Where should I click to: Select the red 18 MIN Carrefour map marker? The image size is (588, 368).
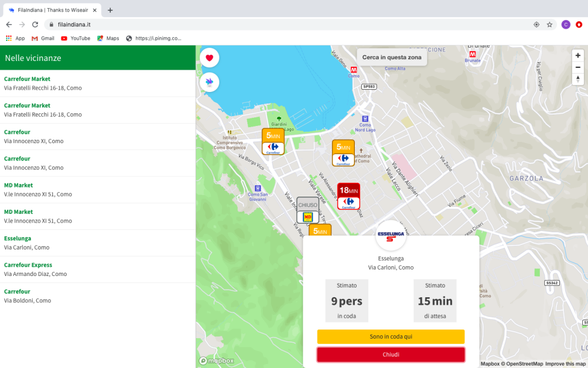click(349, 197)
